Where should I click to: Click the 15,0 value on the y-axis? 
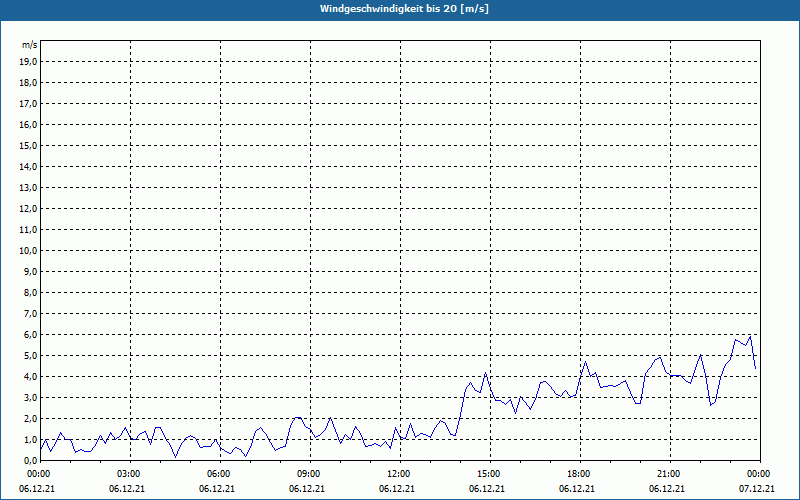(x=29, y=145)
